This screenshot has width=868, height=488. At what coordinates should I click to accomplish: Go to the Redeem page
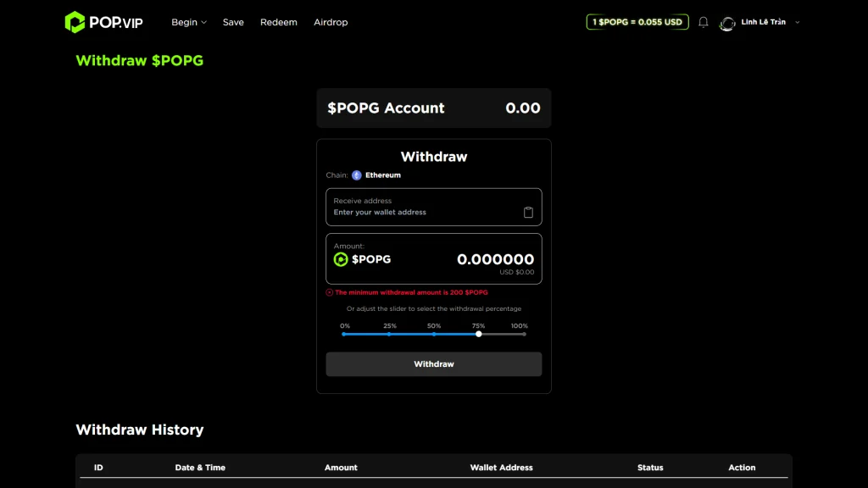tap(279, 22)
